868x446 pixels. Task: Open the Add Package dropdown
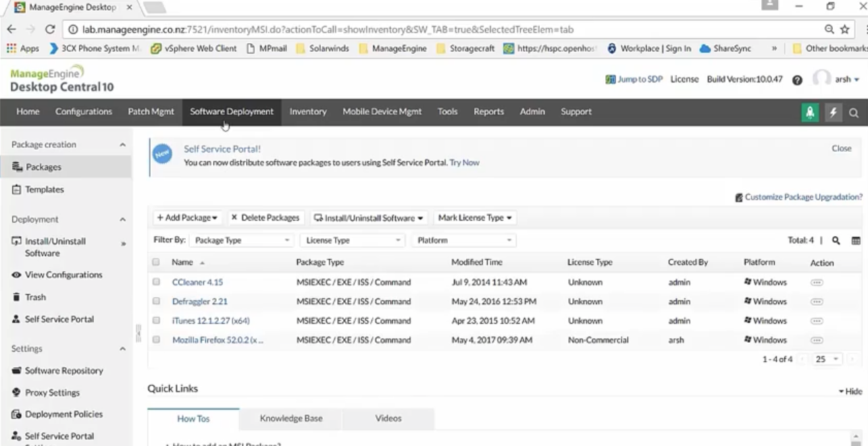187,218
